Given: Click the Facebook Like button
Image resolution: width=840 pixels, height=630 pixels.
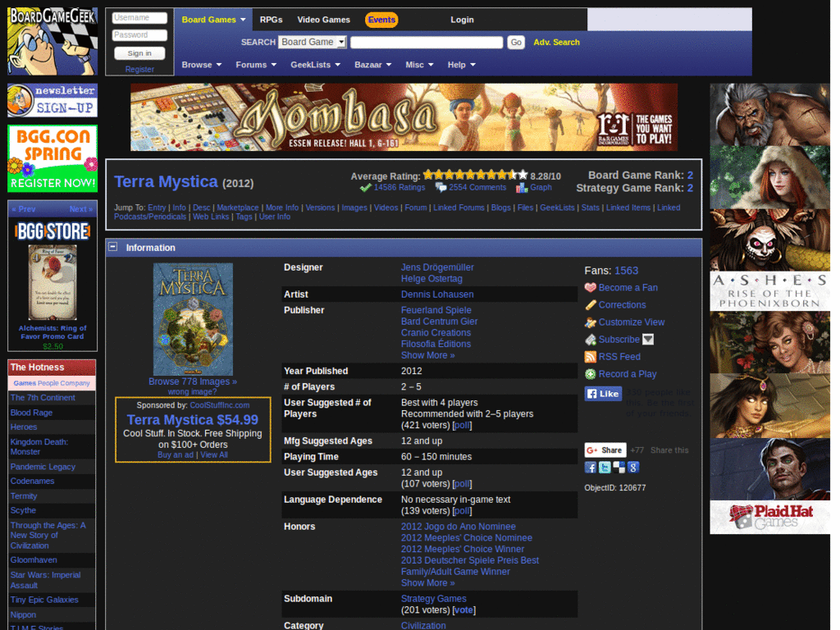Looking at the screenshot, I should [603, 394].
